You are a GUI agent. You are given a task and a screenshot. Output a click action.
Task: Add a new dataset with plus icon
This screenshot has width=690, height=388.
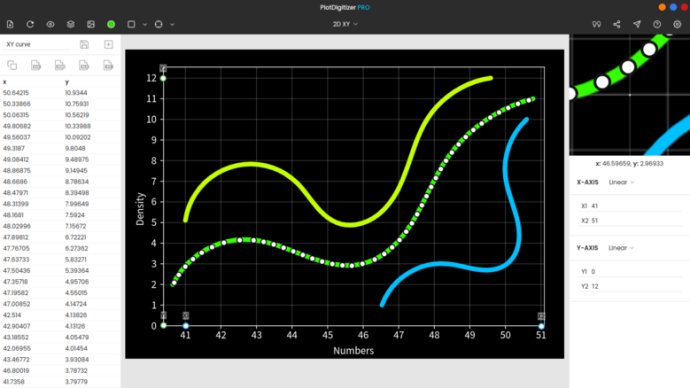point(108,44)
